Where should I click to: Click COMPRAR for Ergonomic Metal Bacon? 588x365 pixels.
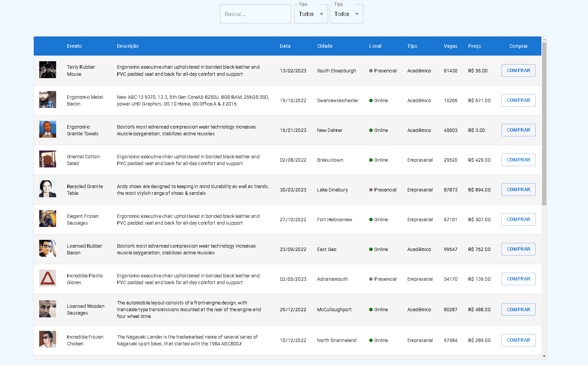tap(518, 100)
